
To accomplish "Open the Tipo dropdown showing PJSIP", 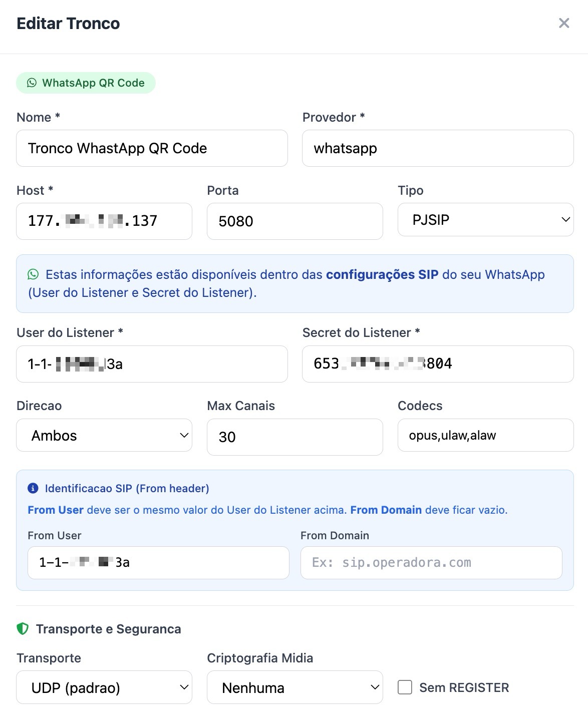I will pos(485,219).
